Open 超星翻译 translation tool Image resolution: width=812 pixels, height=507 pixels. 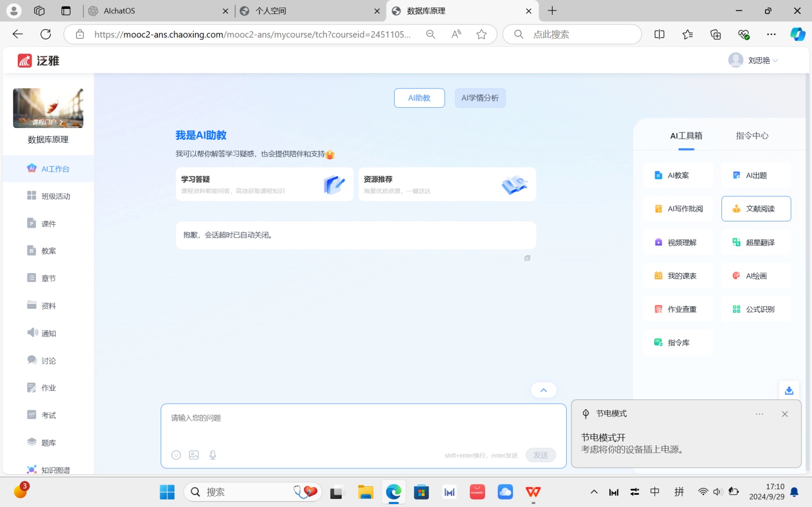click(756, 243)
